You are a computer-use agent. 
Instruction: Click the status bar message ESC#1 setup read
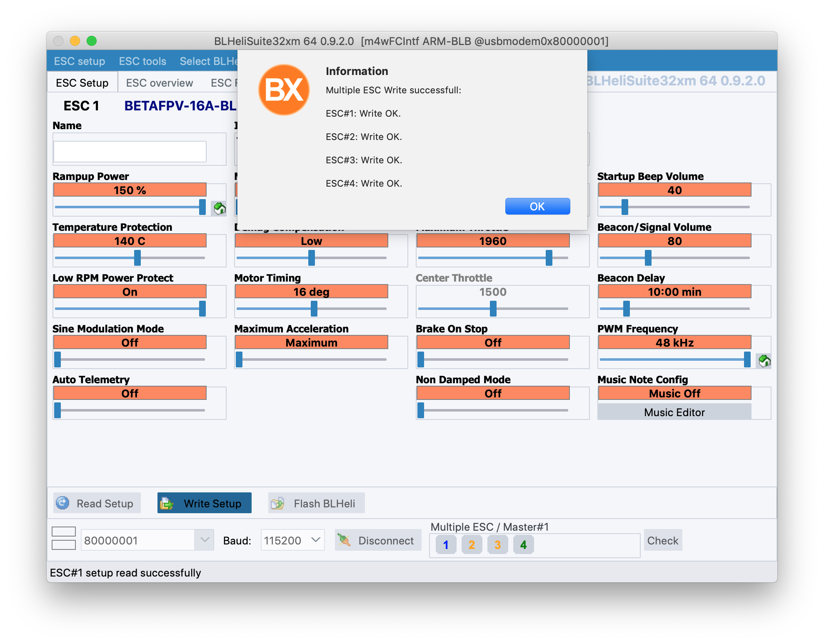[x=125, y=573]
